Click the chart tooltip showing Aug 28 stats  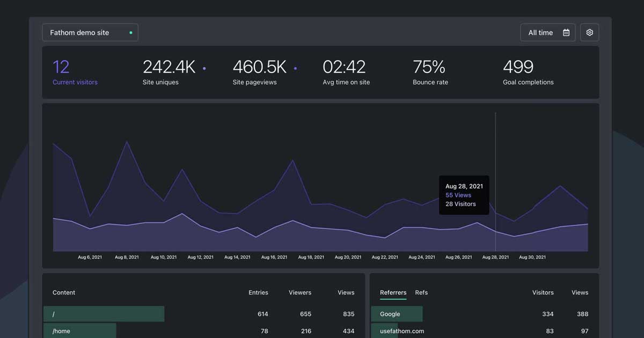pos(464,195)
